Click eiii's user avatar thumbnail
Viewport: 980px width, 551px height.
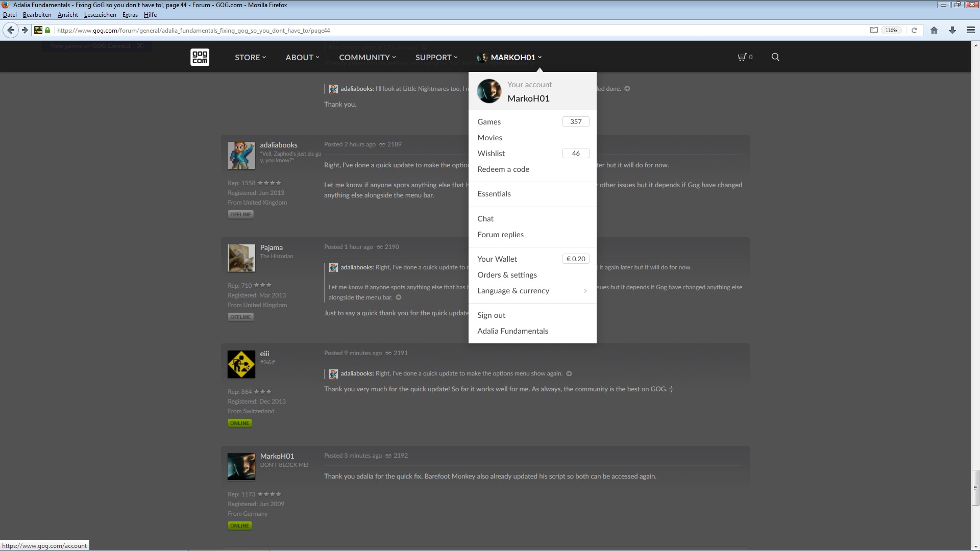241,364
